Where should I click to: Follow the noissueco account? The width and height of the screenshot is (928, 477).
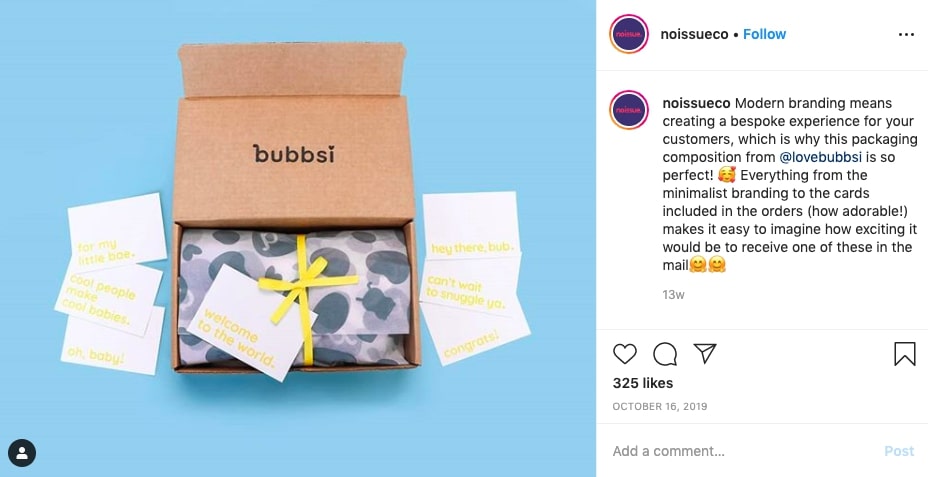764,34
